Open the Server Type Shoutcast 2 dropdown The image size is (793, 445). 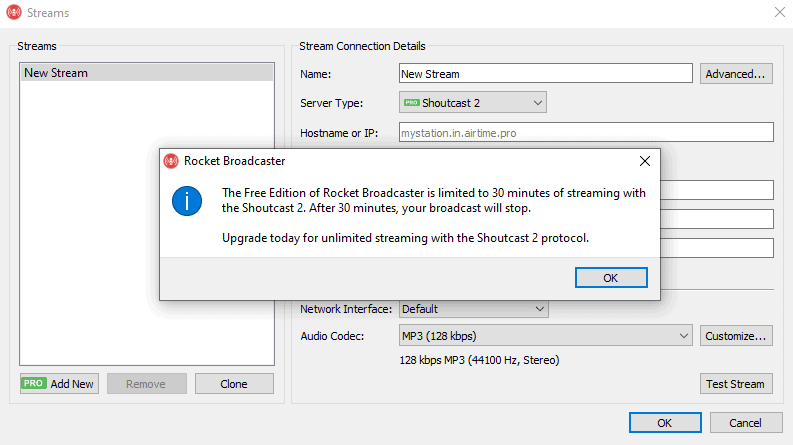tap(472, 103)
